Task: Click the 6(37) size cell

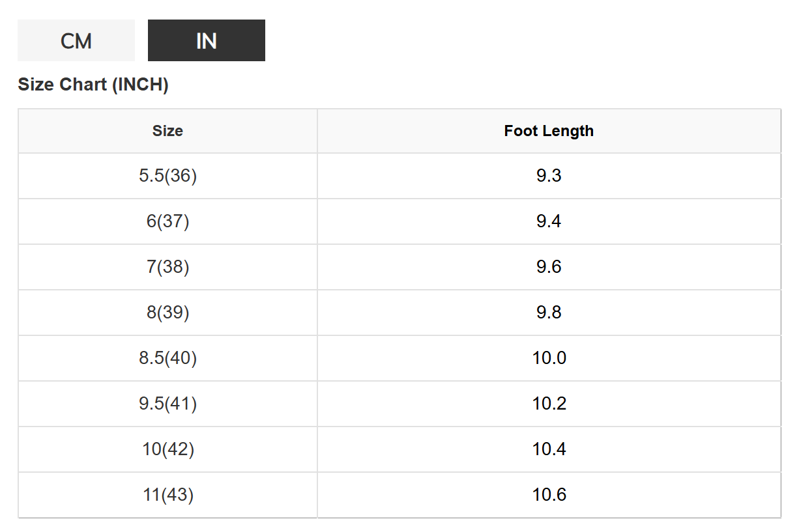Action: pyautogui.click(x=167, y=221)
